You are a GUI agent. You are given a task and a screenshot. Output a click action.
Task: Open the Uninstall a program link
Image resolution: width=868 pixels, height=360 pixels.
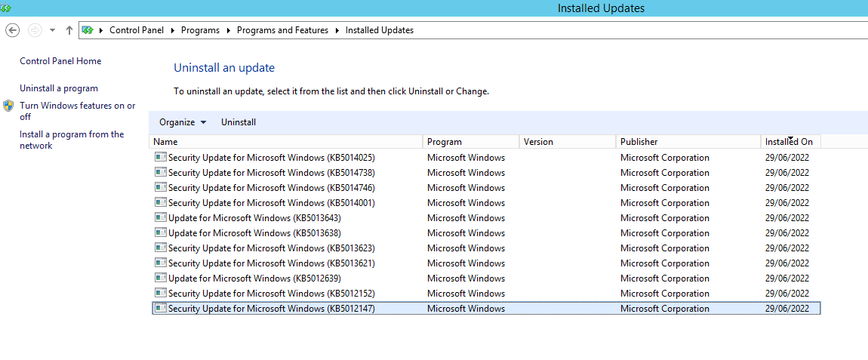[x=59, y=88]
